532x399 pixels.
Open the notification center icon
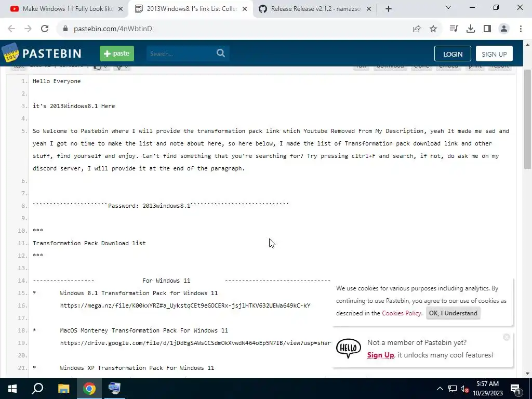coord(515,389)
